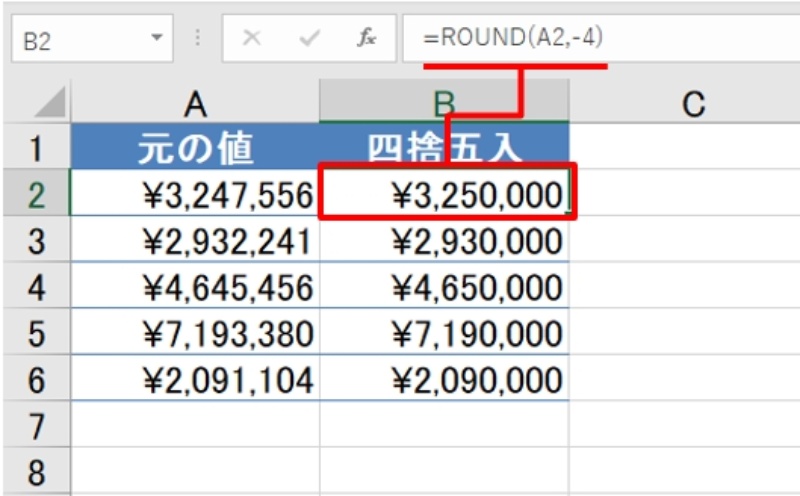The height and width of the screenshot is (496, 800).
Task: Click cell B1 labeled 四捨五入
Action: (x=444, y=148)
